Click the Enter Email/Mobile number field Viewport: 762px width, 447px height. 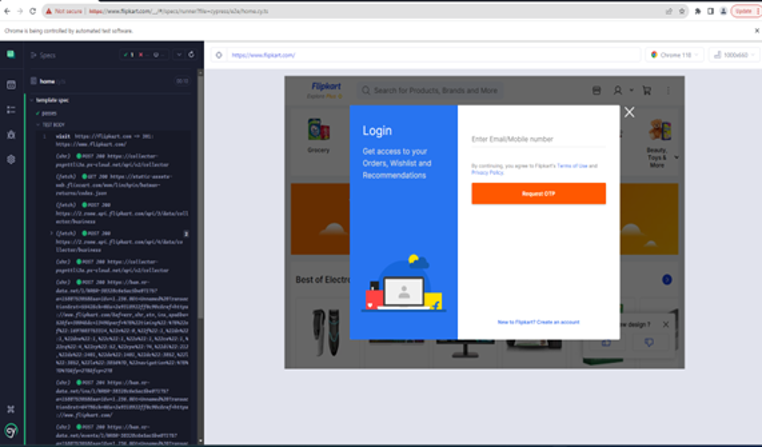[538, 139]
